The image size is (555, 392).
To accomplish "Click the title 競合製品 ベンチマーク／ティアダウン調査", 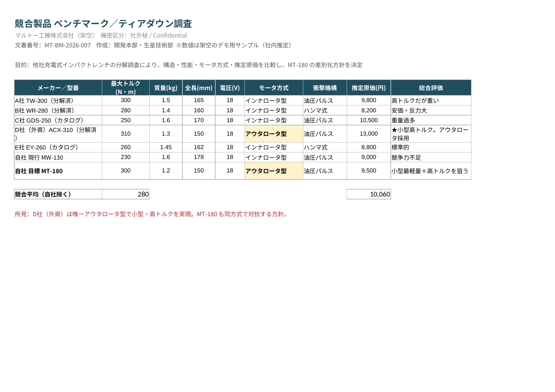I will pos(103,24).
